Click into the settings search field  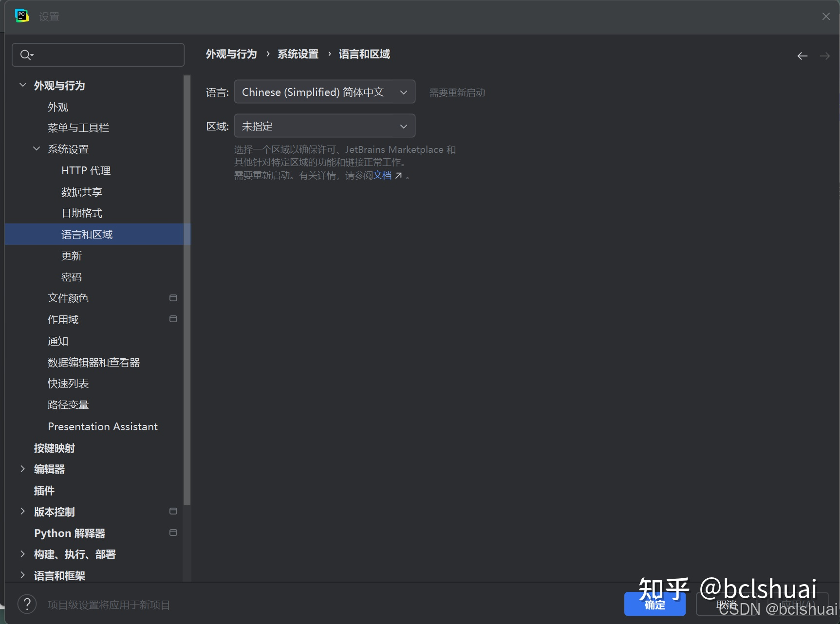[98, 55]
